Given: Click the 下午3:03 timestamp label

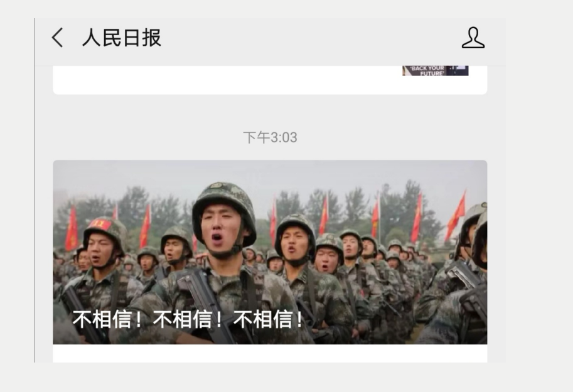Looking at the screenshot, I should (x=270, y=138).
